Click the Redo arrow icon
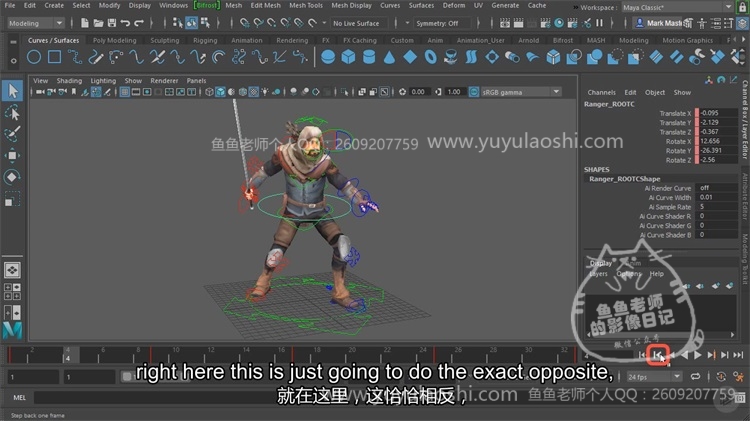The image size is (750, 421). pos(139,23)
